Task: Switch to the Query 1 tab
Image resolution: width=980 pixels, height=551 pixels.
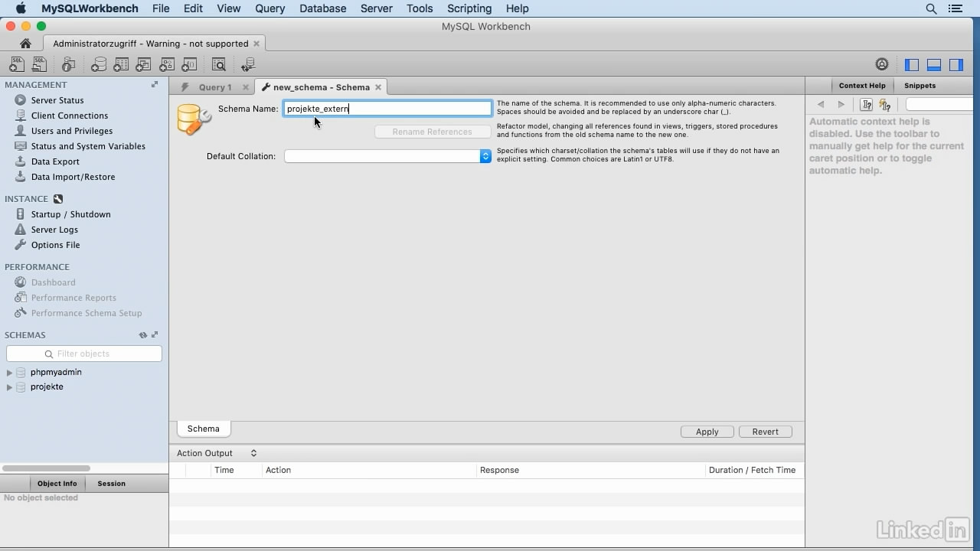Action: (214, 87)
